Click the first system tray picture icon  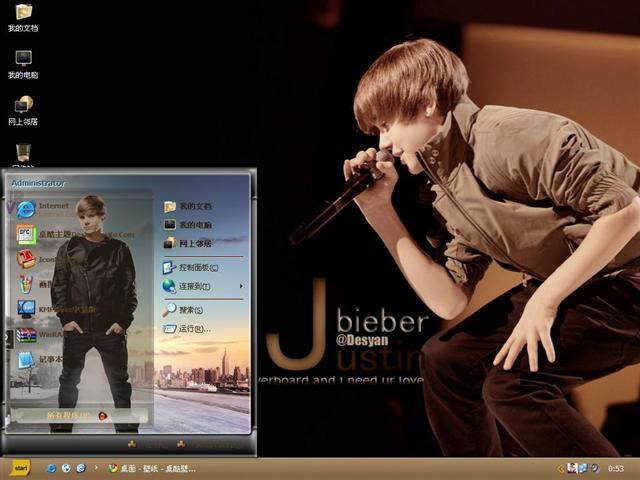572,468
